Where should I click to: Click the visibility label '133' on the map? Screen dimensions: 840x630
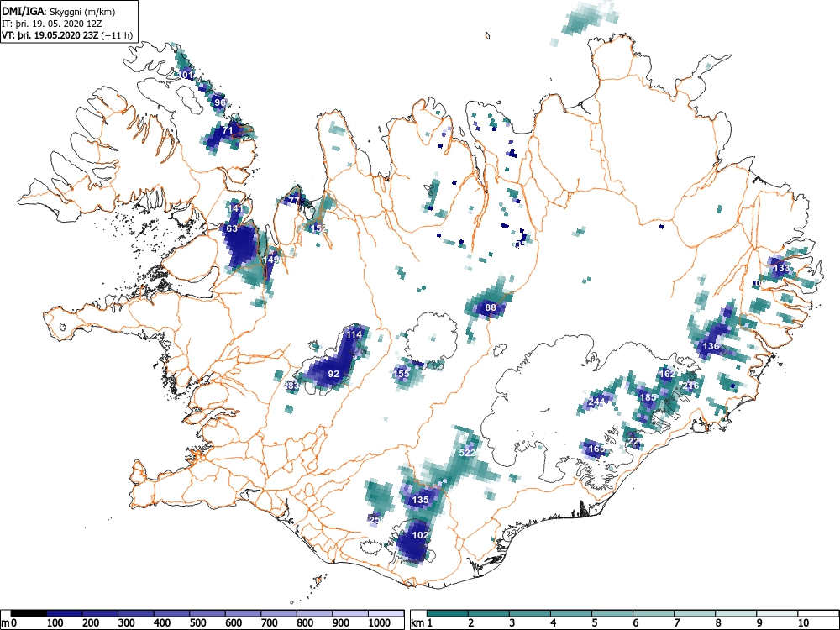pos(782,268)
